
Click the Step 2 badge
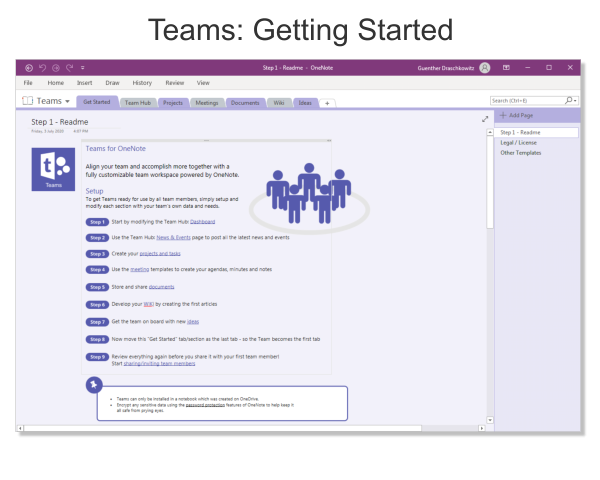click(97, 238)
